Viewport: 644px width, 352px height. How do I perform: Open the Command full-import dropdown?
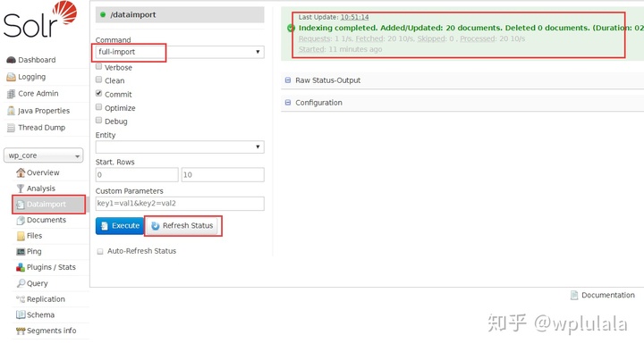[180, 52]
